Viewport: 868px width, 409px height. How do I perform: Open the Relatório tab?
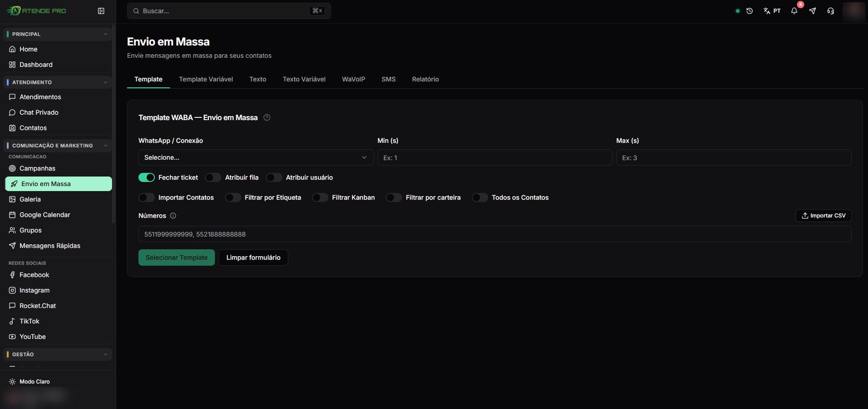(x=425, y=79)
